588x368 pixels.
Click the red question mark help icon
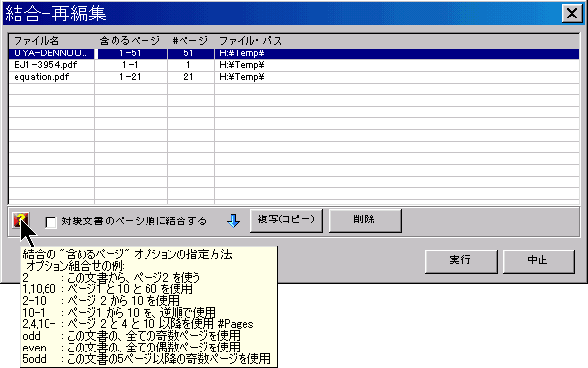click(20, 219)
